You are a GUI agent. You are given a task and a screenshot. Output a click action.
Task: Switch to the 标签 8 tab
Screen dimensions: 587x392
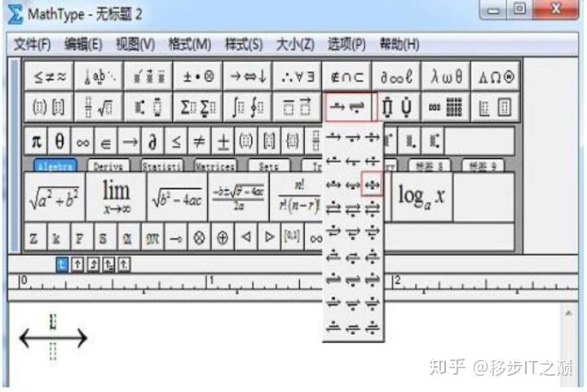[x=430, y=165]
